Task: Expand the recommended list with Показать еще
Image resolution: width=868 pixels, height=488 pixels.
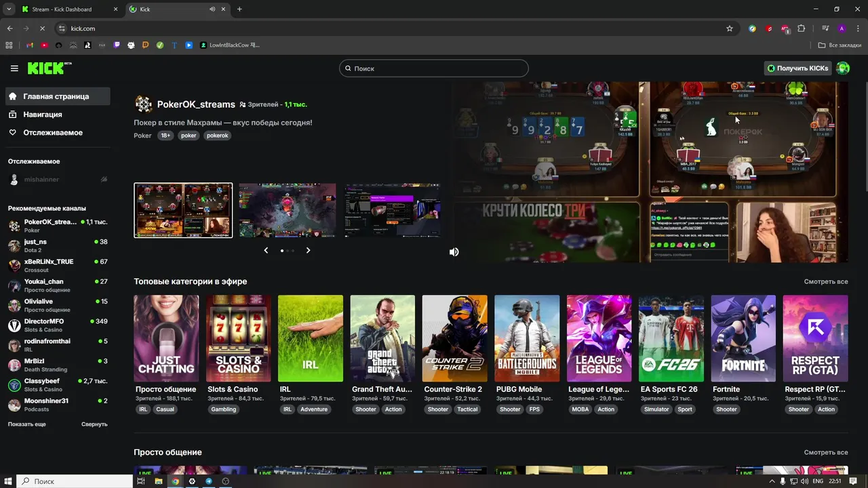Action: [27, 424]
